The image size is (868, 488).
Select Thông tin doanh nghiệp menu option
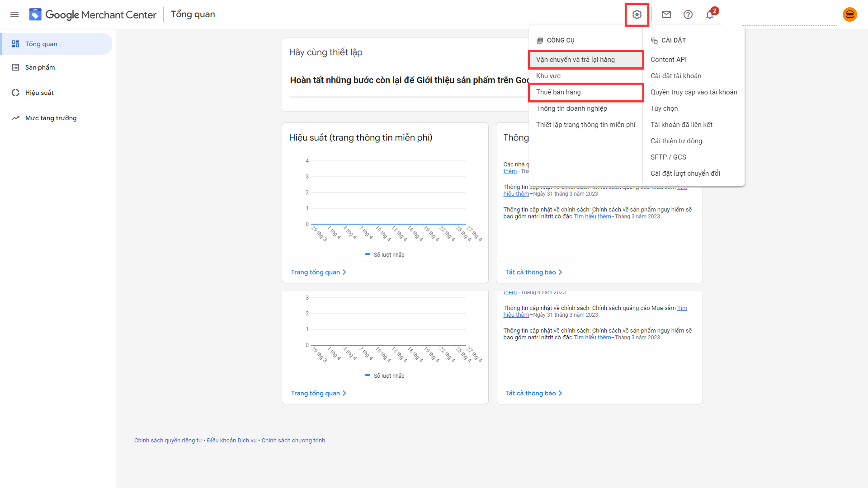571,108
